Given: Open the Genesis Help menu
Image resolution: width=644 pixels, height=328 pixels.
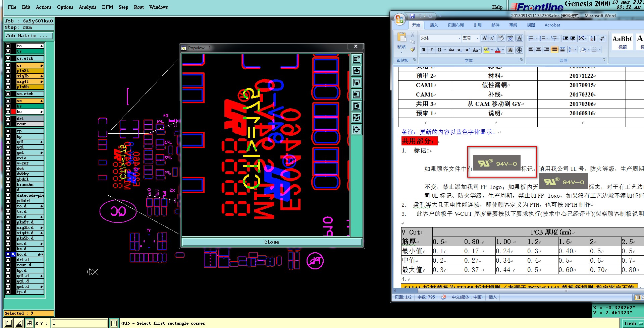Looking at the screenshot, I should point(497,7).
